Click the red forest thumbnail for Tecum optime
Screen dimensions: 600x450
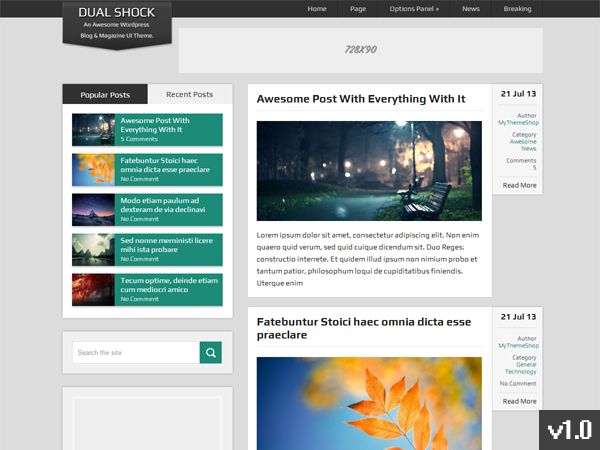[x=92, y=290]
